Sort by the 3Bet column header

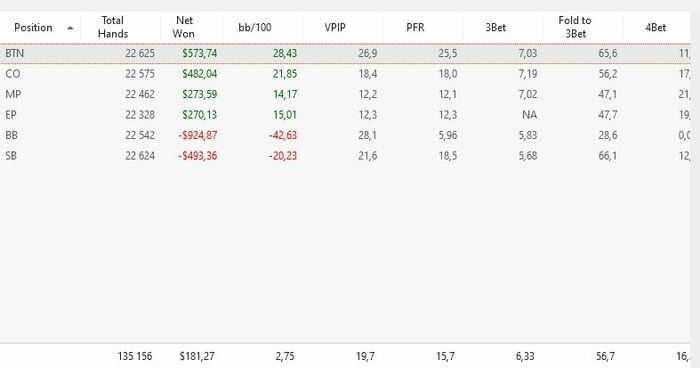[496, 28]
